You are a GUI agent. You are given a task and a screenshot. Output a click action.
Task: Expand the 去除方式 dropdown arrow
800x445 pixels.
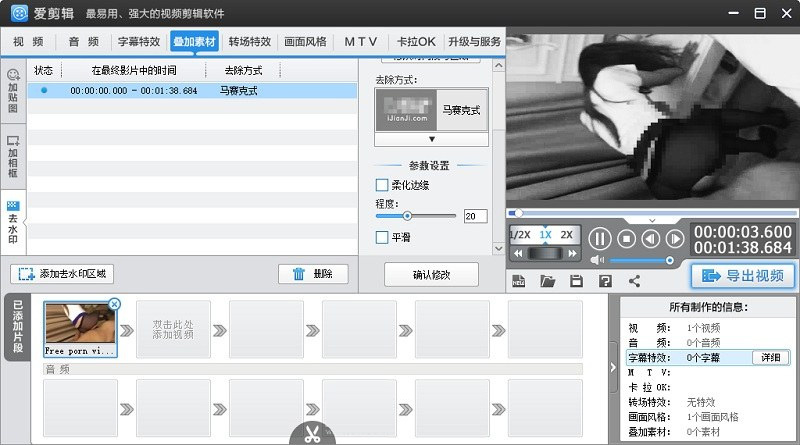[x=432, y=139]
